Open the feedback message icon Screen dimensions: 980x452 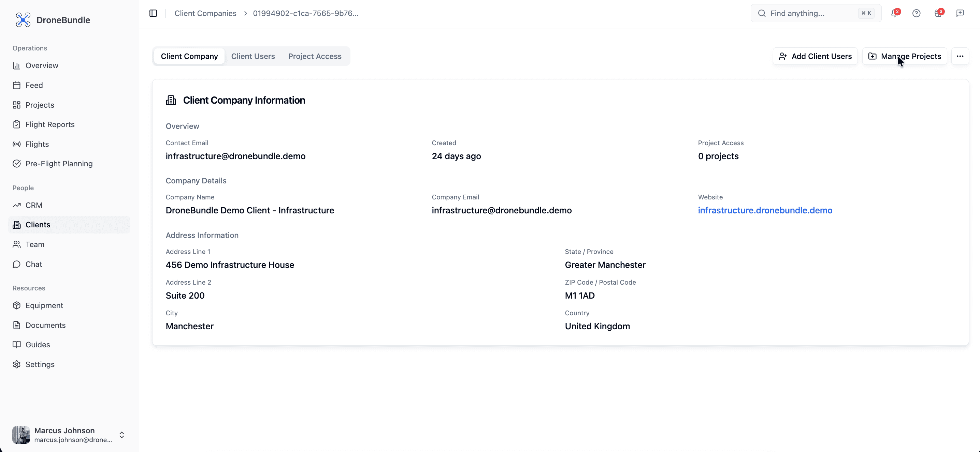tap(960, 13)
